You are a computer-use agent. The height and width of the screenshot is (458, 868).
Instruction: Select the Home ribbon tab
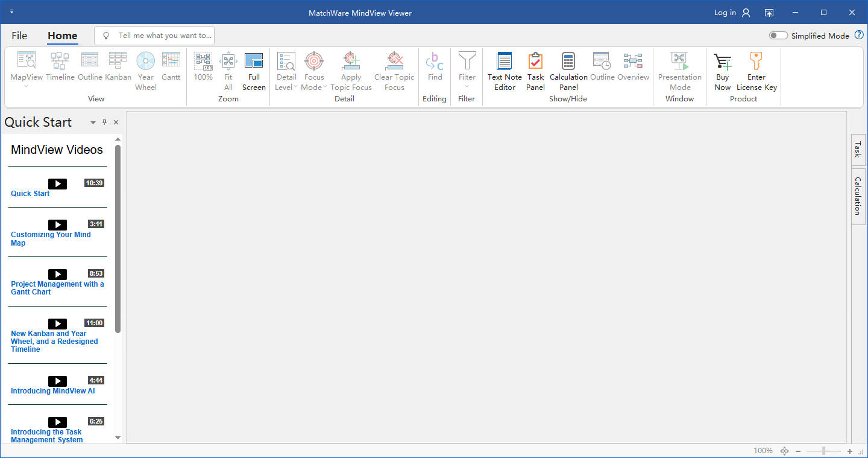click(x=63, y=36)
